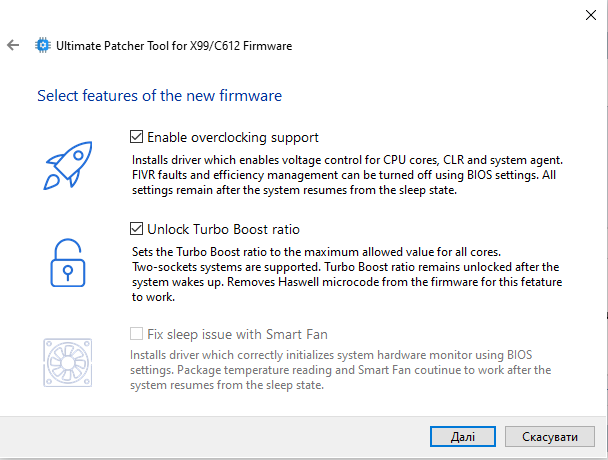The image size is (608, 460).
Task: Click the 'Fix sleep issue with Smart Fan' label
Action: coord(237,334)
